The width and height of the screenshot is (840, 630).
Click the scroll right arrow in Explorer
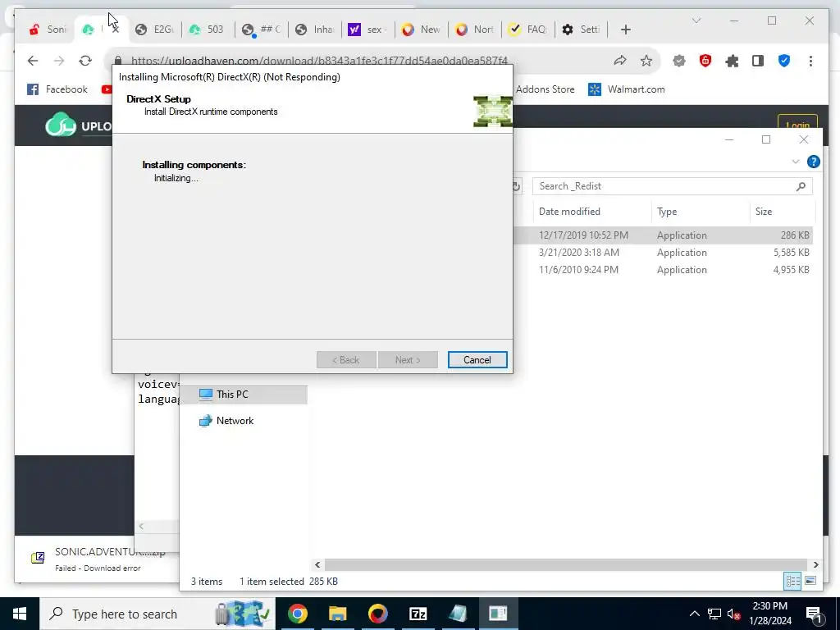pyautogui.click(x=816, y=564)
